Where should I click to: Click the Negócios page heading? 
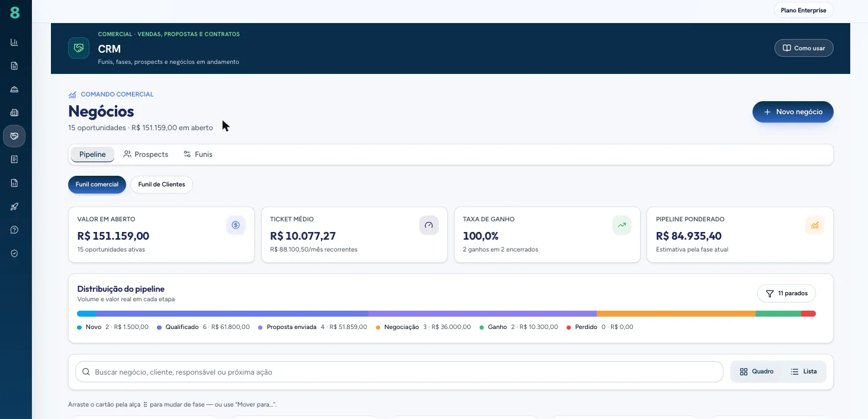[x=101, y=111]
